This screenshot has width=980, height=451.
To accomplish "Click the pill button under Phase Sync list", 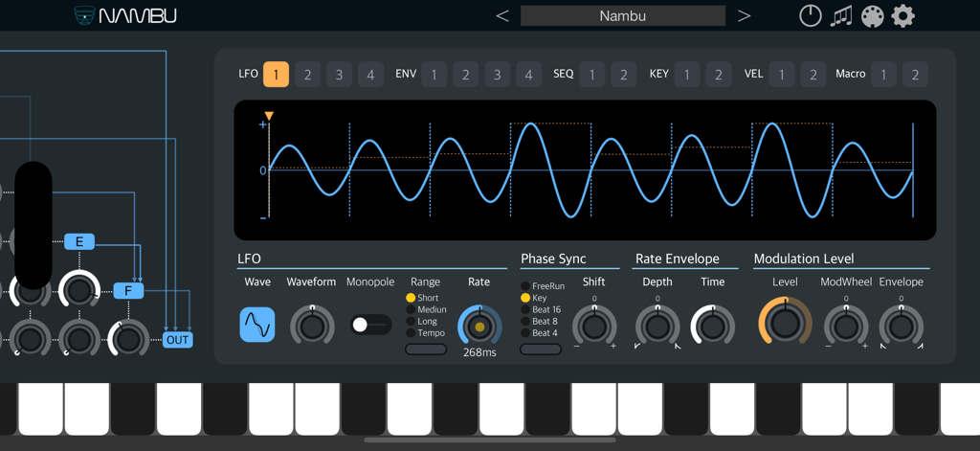I will pyautogui.click(x=541, y=350).
